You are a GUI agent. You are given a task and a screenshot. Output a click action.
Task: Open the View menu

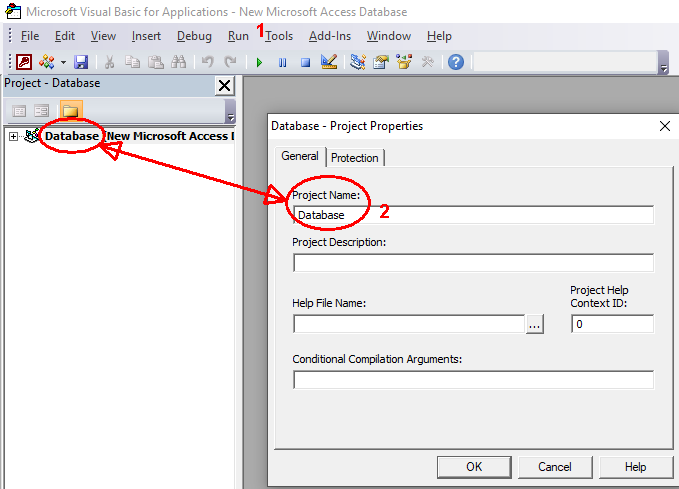(x=103, y=36)
